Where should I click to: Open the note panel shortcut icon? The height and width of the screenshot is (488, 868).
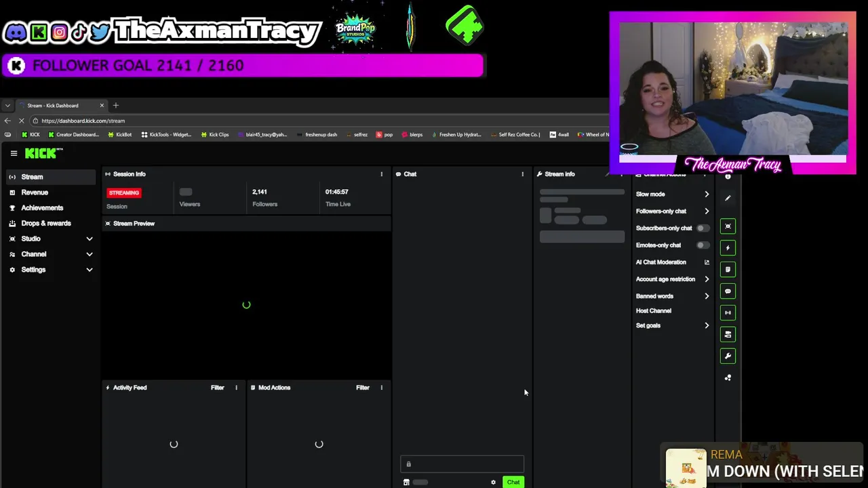(x=728, y=270)
